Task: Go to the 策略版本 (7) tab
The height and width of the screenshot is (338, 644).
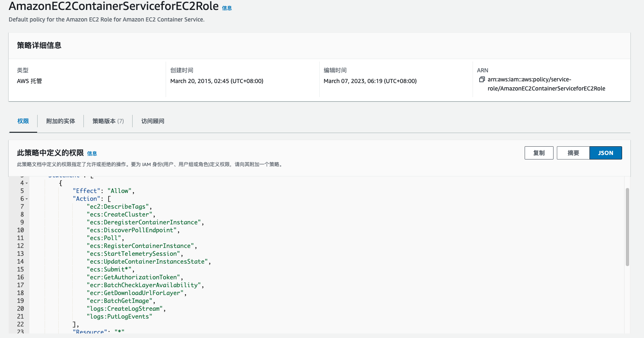Action: pos(108,121)
